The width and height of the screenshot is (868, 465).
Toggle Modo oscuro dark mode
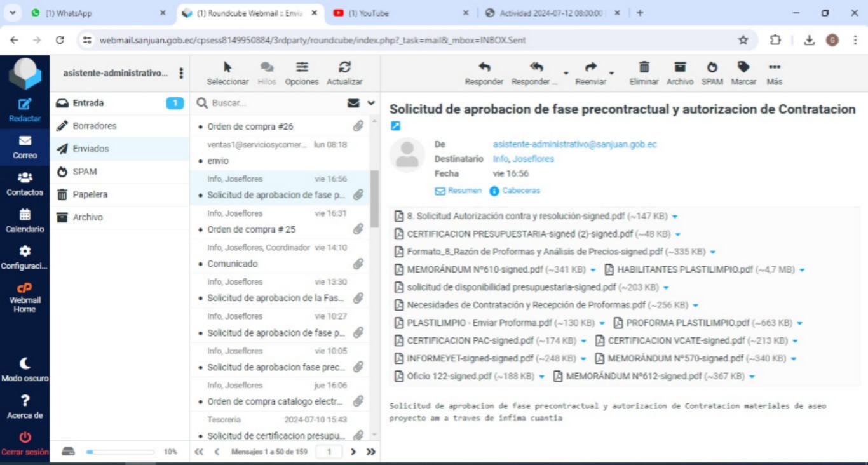click(25, 364)
